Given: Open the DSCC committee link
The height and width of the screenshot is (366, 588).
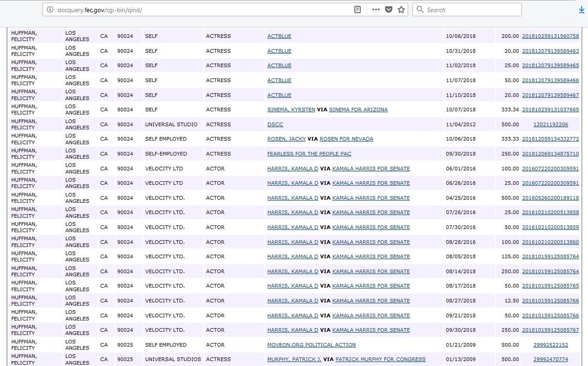Looking at the screenshot, I should tap(275, 124).
